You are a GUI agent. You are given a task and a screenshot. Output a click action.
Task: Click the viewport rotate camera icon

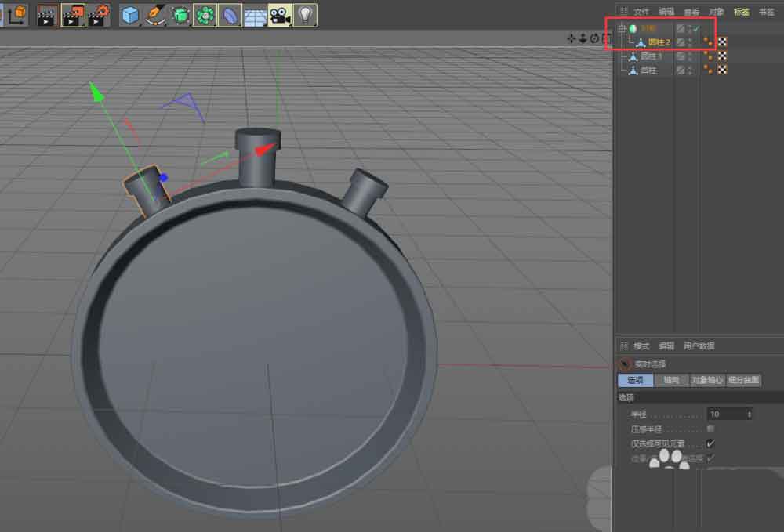click(x=594, y=38)
